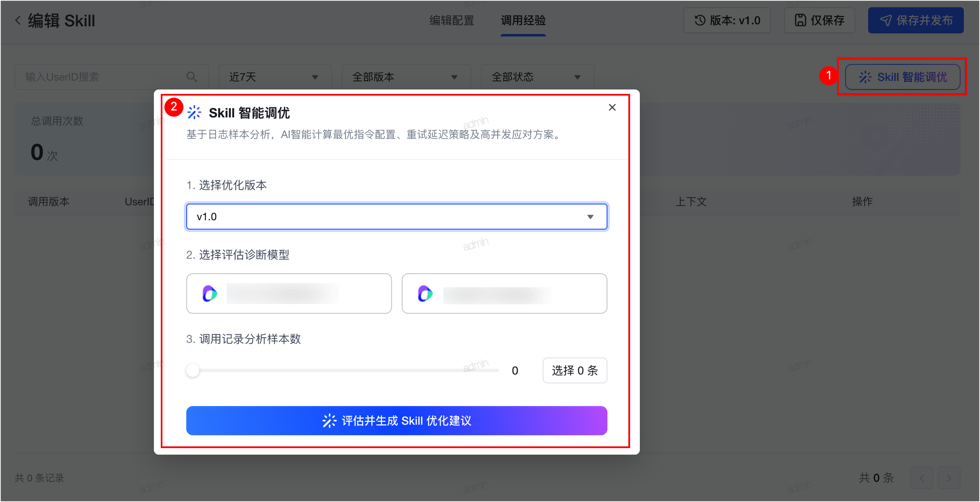Switch to the 编辑配置 tab
The height and width of the screenshot is (502, 980).
[452, 20]
